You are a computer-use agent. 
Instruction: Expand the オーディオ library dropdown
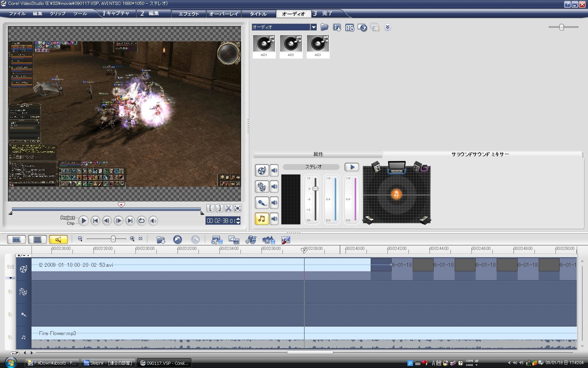(x=314, y=27)
